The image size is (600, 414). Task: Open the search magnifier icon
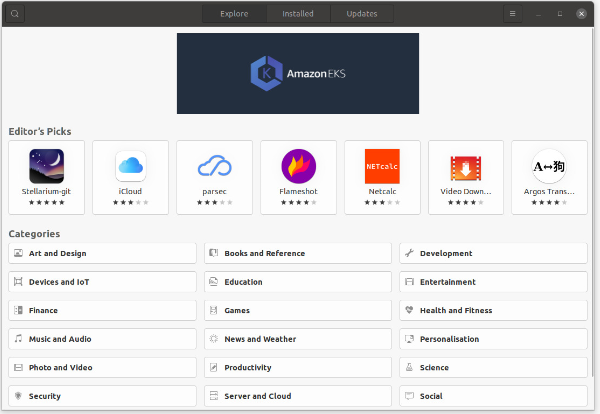(x=15, y=14)
